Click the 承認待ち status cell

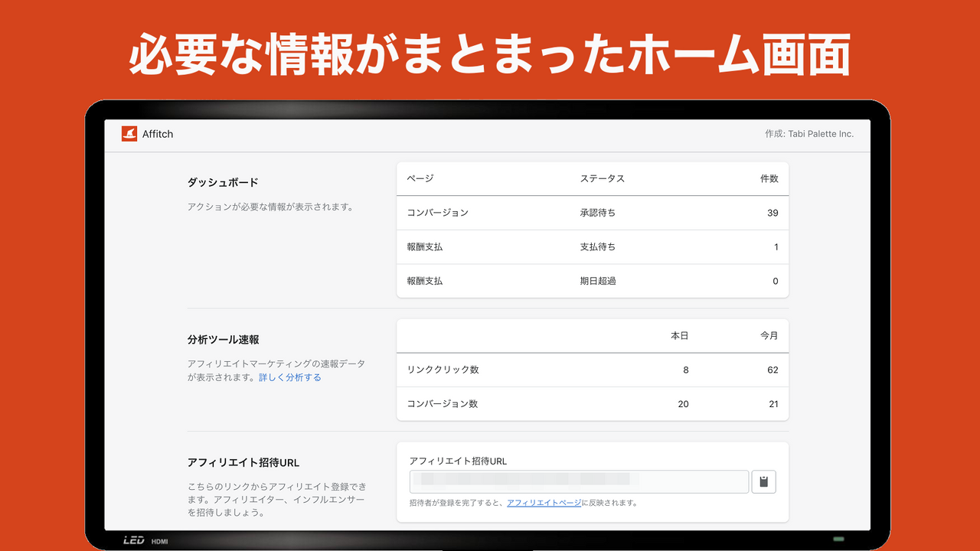598,213
